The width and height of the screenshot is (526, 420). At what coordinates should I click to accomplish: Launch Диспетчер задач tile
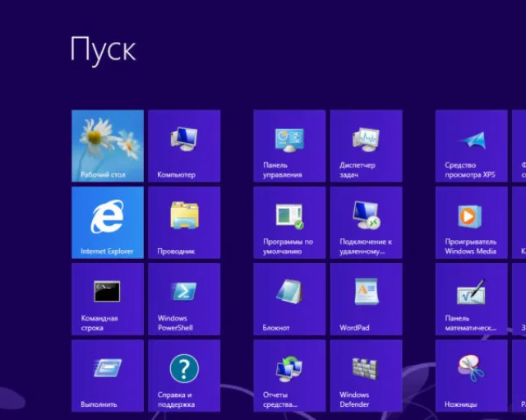click(x=366, y=146)
